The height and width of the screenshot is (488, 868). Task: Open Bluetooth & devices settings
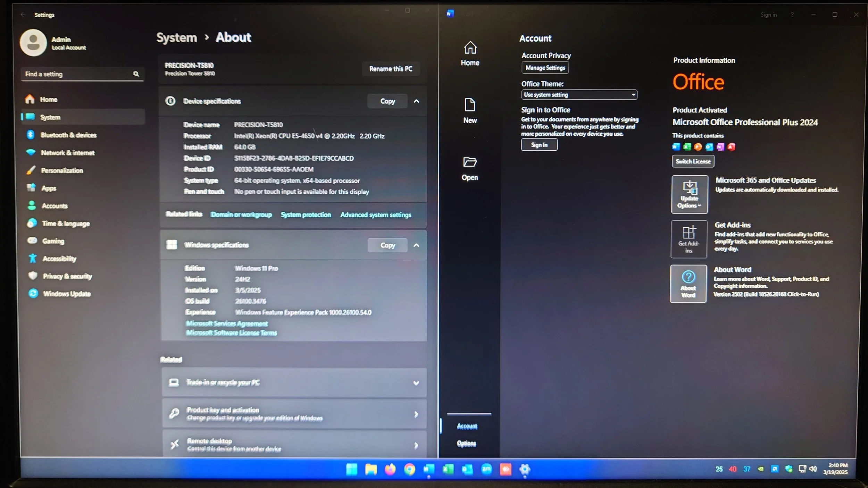coord(68,135)
